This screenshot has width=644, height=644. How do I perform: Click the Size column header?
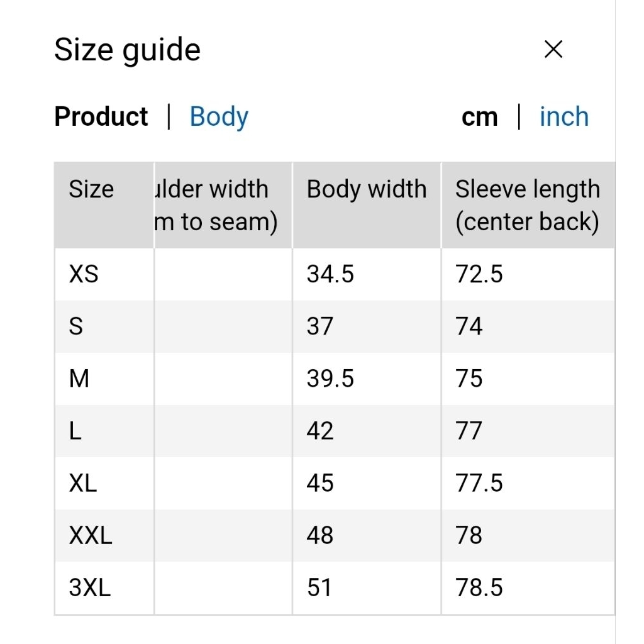(91, 189)
